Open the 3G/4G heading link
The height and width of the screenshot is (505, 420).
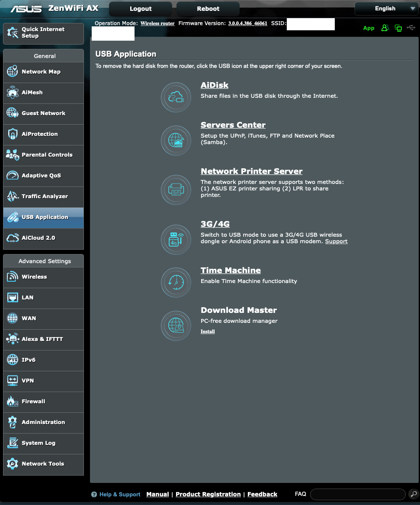(215, 224)
